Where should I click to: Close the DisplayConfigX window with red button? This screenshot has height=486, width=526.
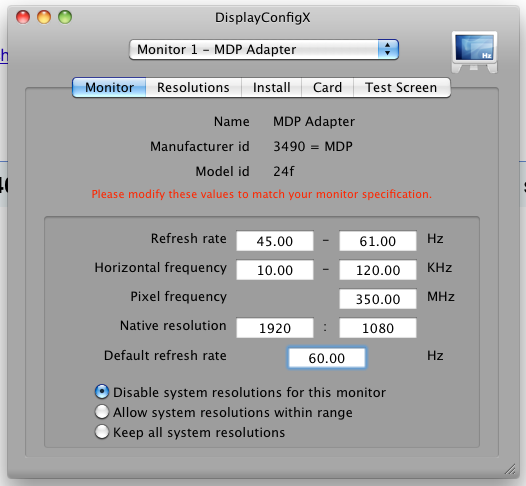[x=23, y=17]
